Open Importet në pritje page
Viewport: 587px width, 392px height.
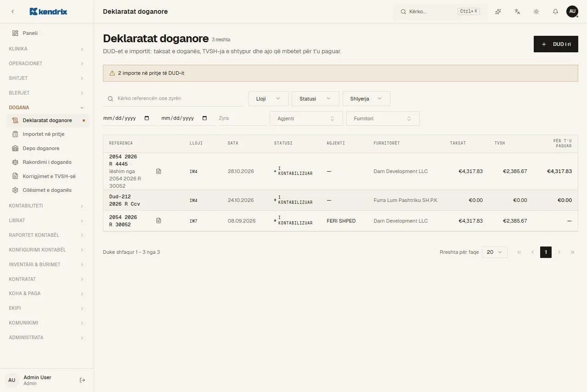(47, 134)
